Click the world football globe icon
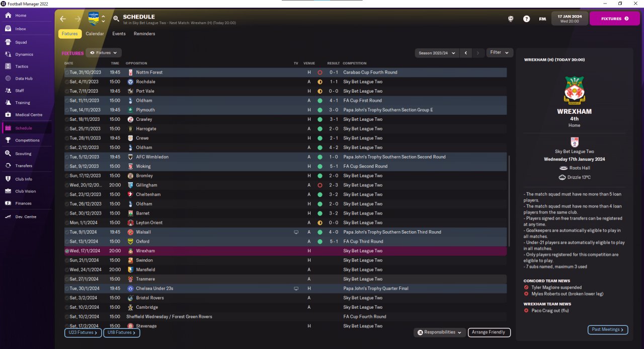Viewport: 644px width, 349px height. (x=511, y=19)
